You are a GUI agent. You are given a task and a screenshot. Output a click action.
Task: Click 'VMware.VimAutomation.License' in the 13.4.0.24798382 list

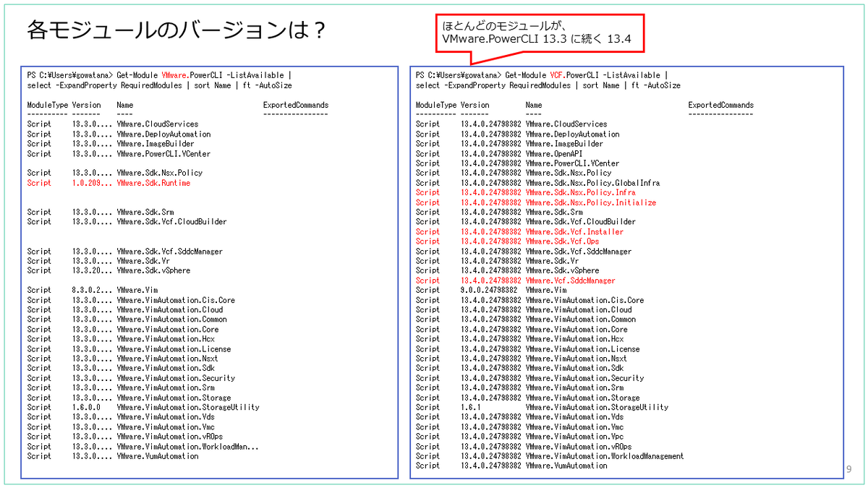[x=582, y=348]
